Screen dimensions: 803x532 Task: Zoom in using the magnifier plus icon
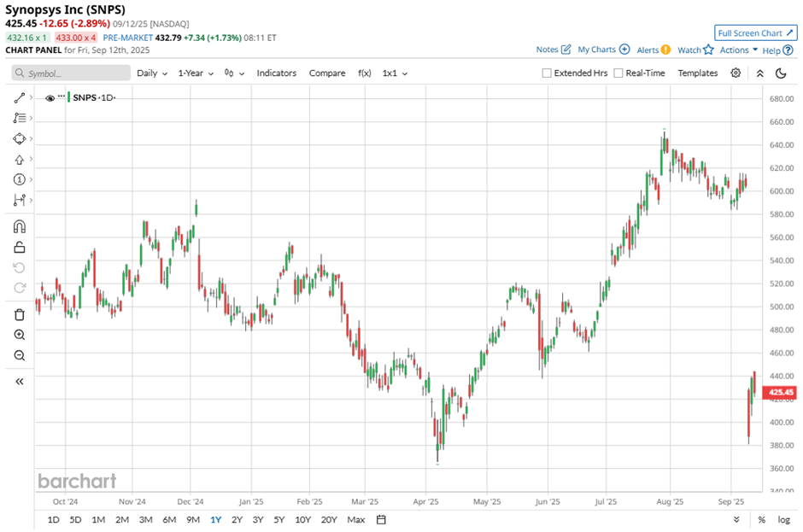point(20,335)
